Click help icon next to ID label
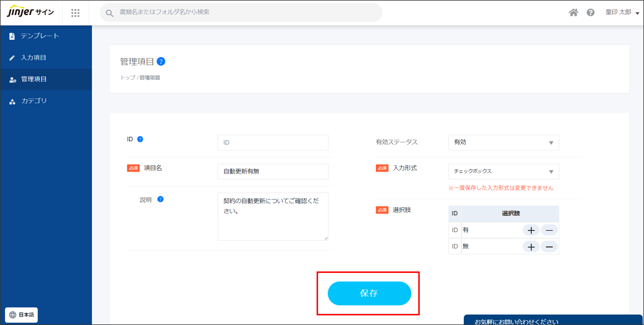This screenshot has height=325, width=644. click(140, 139)
